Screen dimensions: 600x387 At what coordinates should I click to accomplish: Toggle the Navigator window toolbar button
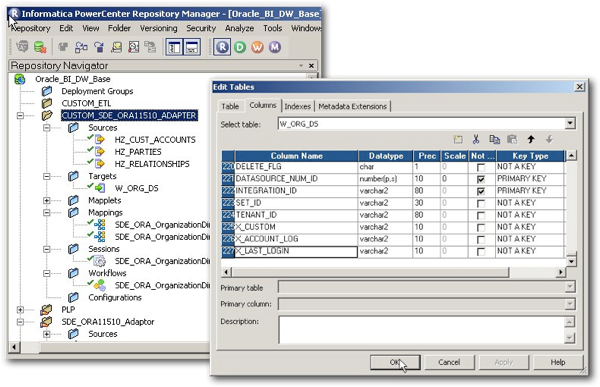pos(174,47)
